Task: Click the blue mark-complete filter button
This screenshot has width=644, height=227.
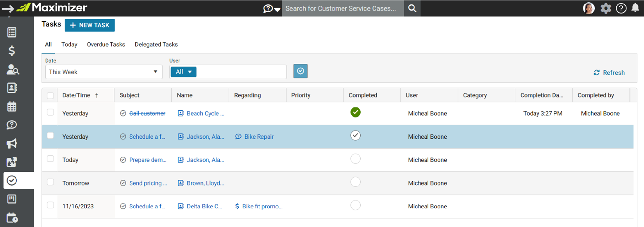Action: tap(301, 71)
